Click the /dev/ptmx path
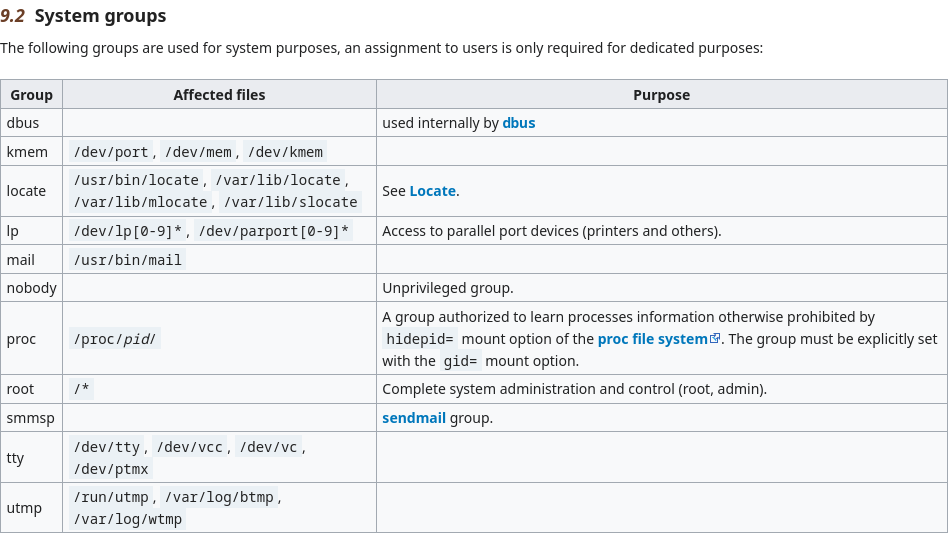This screenshot has width=948, height=533. click(111, 469)
